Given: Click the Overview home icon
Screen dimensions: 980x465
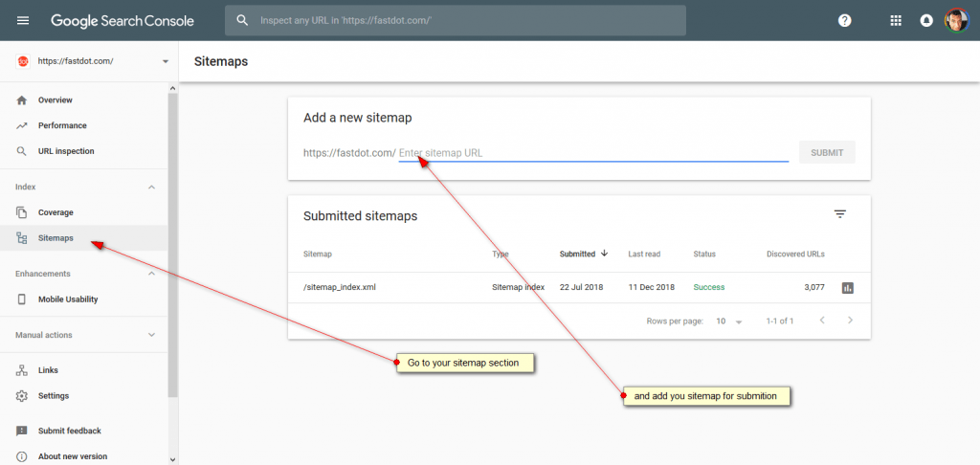Looking at the screenshot, I should coord(22,100).
